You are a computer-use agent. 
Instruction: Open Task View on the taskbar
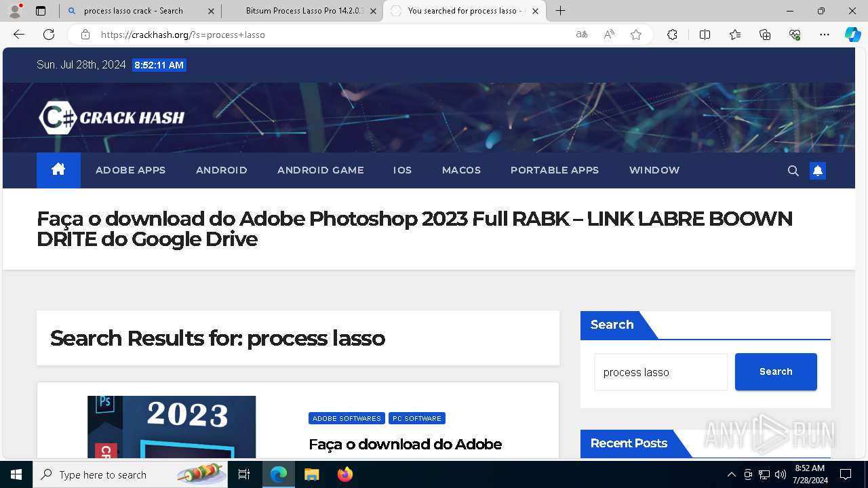coord(245,474)
